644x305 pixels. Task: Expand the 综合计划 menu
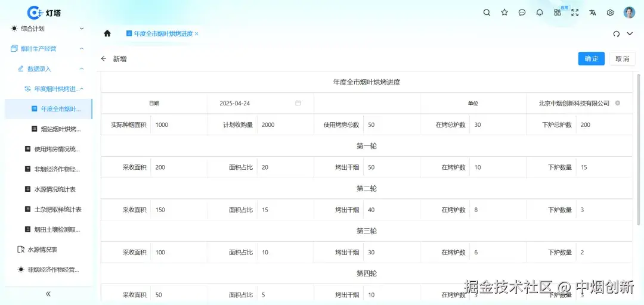(48, 29)
